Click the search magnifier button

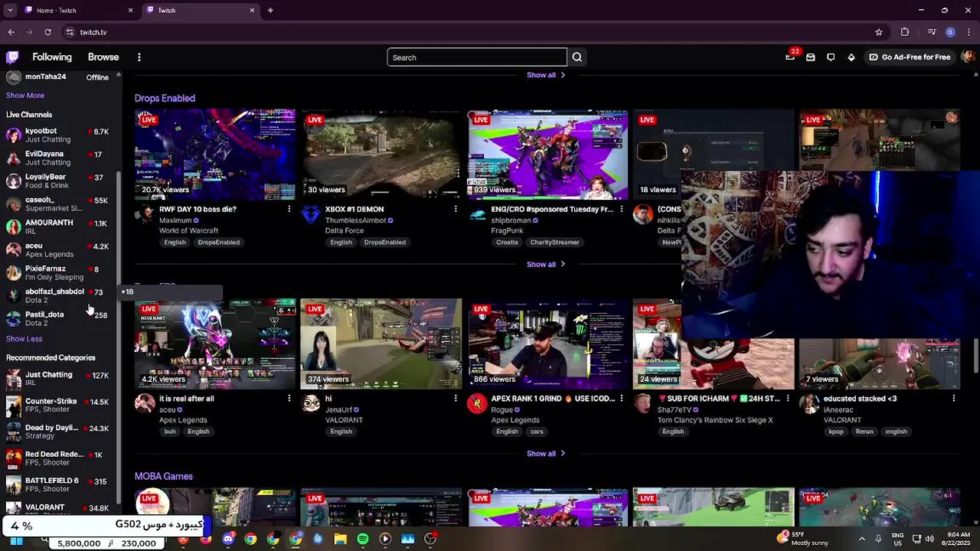(x=577, y=57)
